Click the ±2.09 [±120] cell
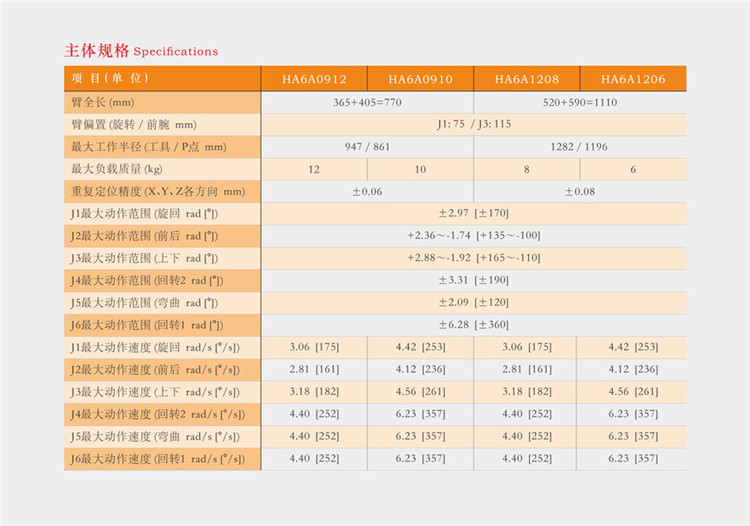Screen dimensions: 750x526 pos(474,303)
